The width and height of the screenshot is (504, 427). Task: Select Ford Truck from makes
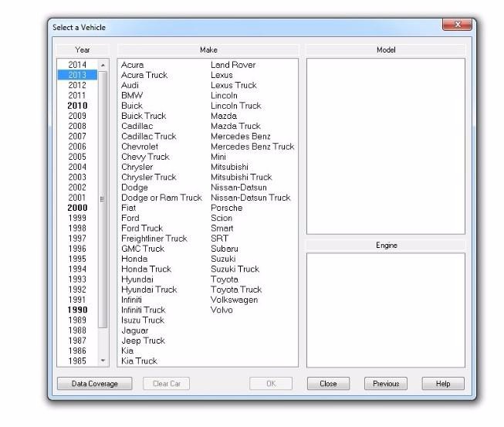click(x=142, y=229)
